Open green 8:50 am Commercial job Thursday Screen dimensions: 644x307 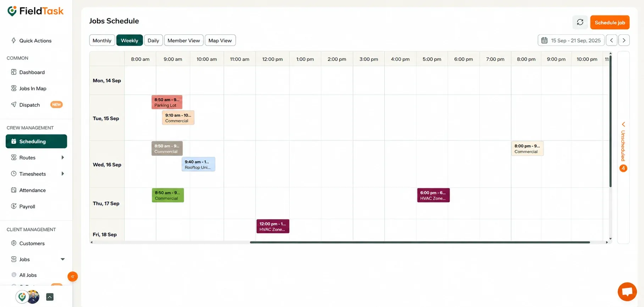click(168, 195)
